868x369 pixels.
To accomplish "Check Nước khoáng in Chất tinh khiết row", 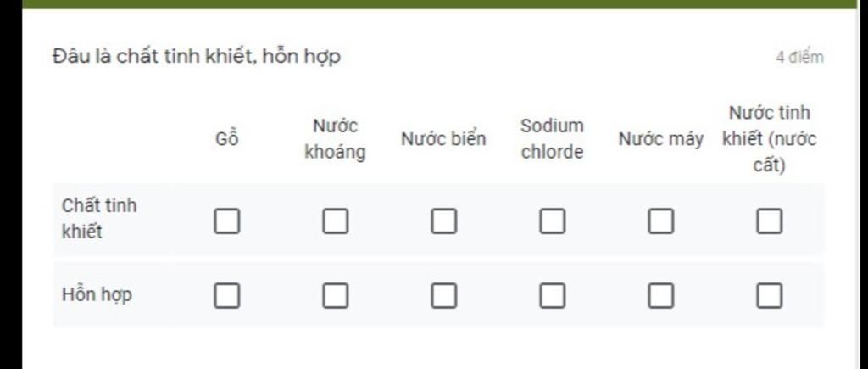I will (x=335, y=221).
